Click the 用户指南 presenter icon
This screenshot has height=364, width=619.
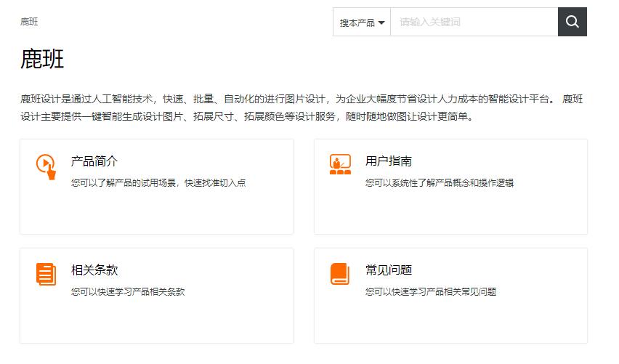point(340,164)
